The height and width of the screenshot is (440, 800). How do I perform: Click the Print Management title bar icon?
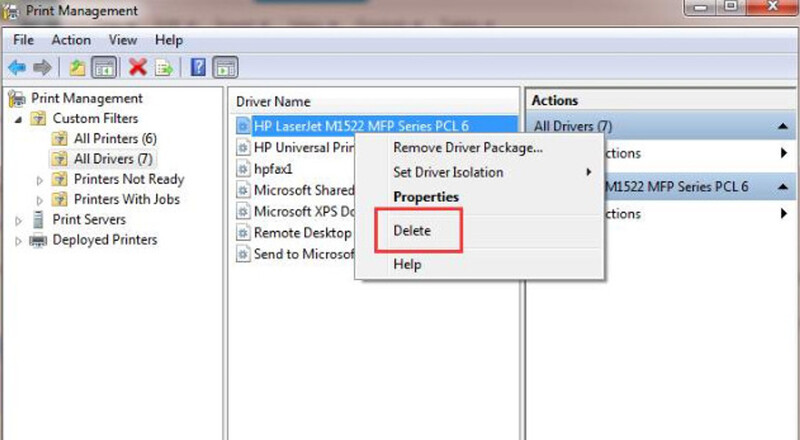[x=11, y=11]
